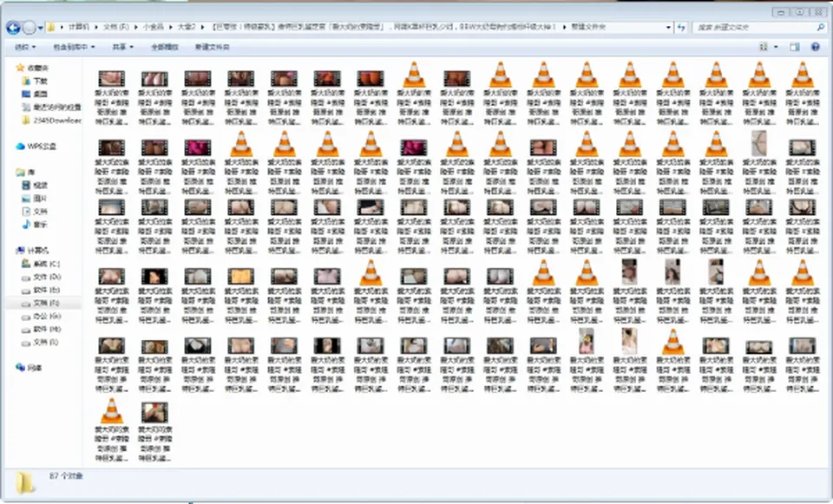The width and height of the screenshot is (833, 504).
Task: Click the 全部播放 button
Action: coord(165,47)
